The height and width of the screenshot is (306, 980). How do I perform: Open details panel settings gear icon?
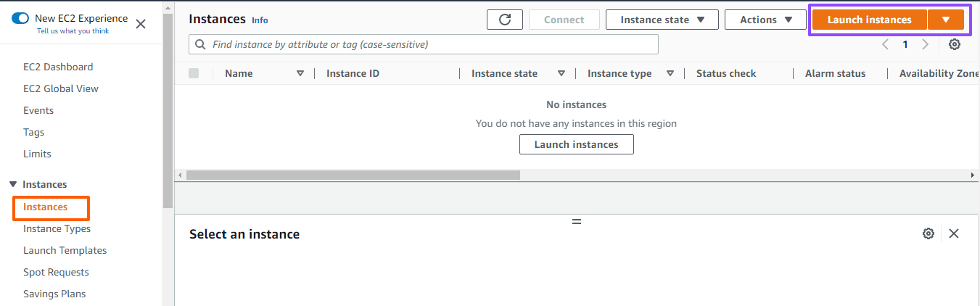(928, 233)
